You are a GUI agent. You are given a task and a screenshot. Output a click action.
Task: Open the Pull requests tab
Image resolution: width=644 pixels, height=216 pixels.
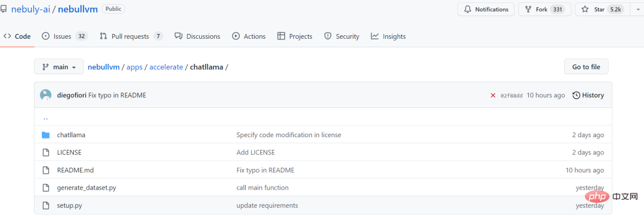point(131,36)
